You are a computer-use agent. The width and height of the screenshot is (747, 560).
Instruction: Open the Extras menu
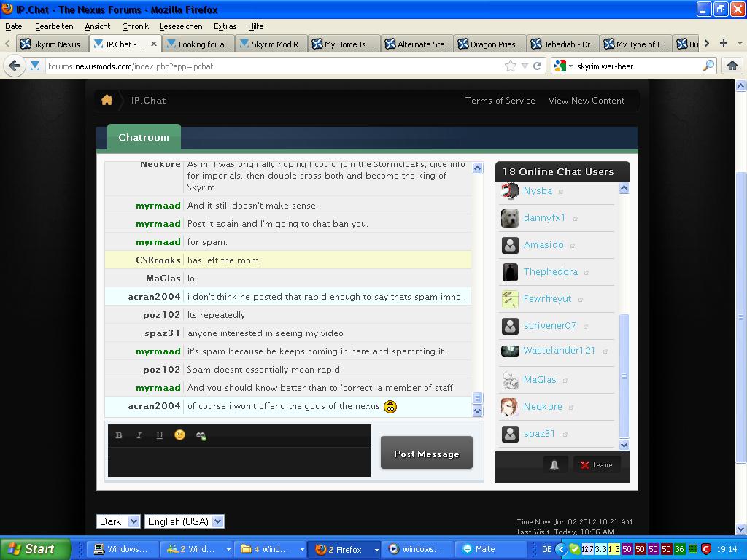(225, 26)
